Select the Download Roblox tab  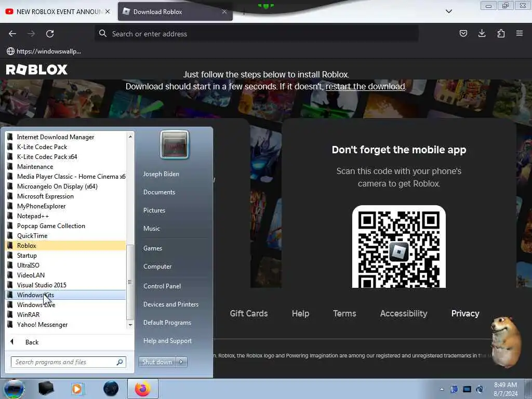(x=175, y=11)
